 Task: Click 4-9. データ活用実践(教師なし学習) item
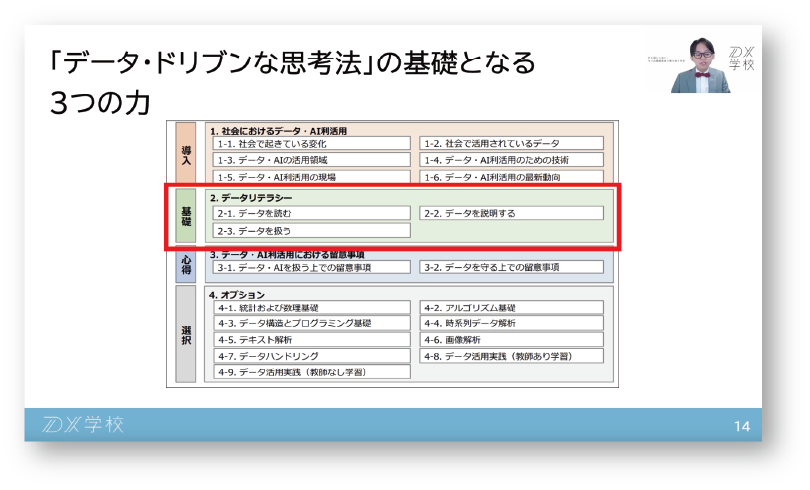(312, 372)
